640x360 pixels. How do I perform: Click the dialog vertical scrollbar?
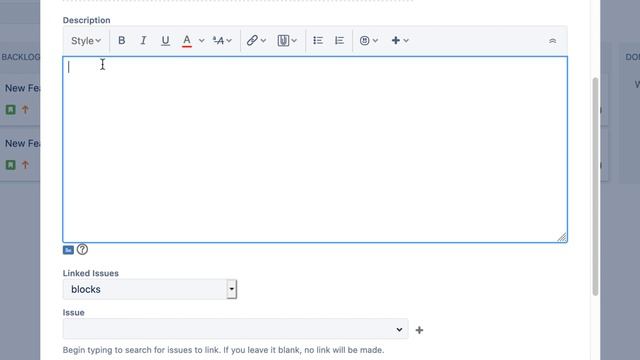pyautogui.click(x=596, y=186)
